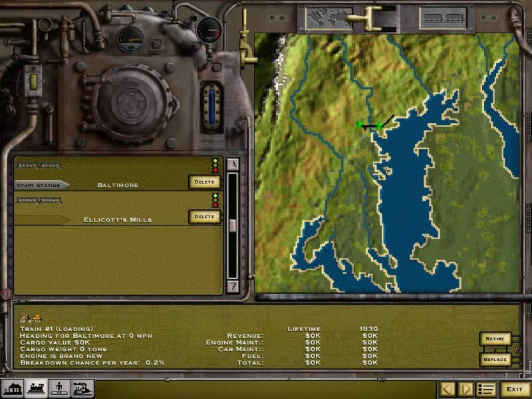Viewport: 532px width, 399px height.
Task: Open the train list icon beside Exit
Action: point(486,389)
